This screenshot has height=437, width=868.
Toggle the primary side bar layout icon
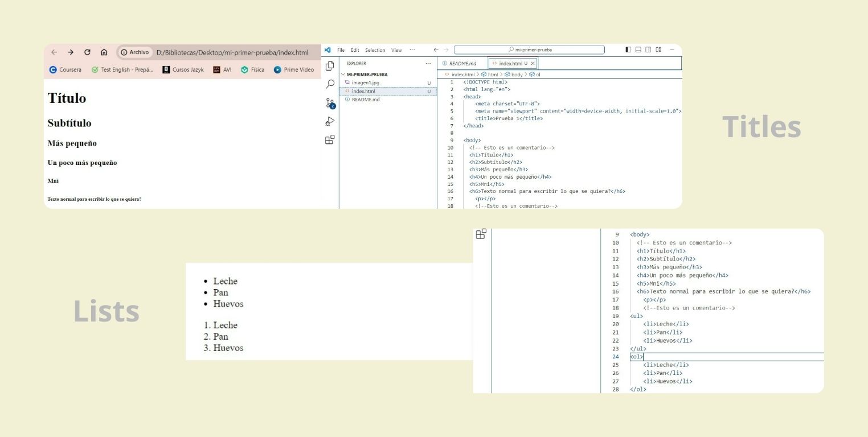point(628,50)
